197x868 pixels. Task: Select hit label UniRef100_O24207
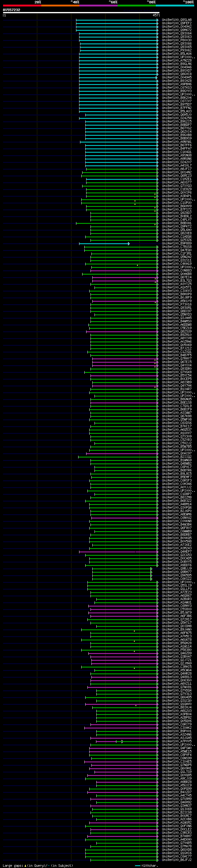[x=176, y=162]
